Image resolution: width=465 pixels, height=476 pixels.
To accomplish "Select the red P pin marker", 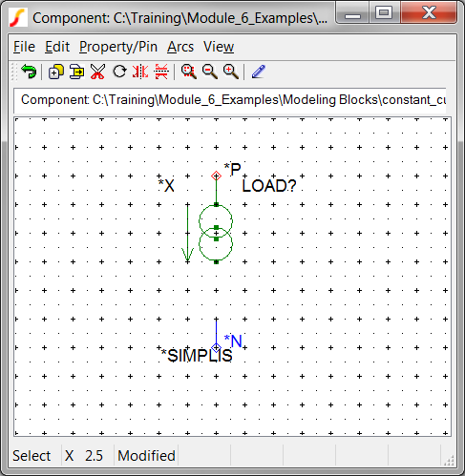I will point(216,176).
